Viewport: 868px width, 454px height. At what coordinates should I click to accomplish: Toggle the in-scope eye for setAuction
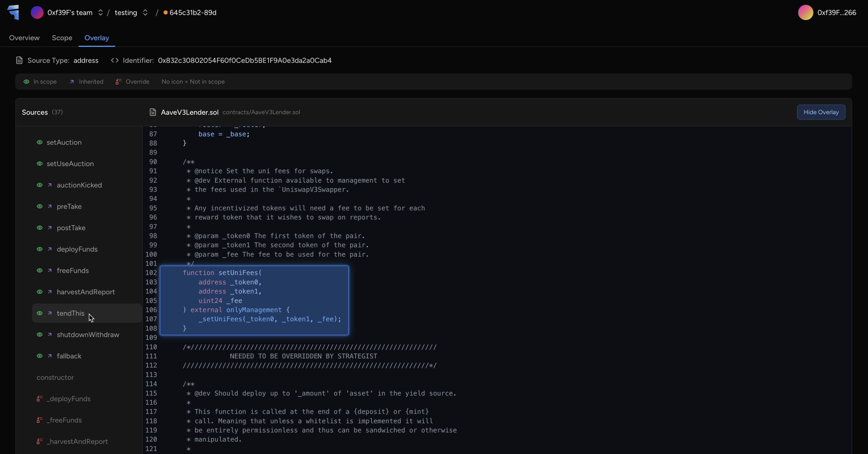39,142
